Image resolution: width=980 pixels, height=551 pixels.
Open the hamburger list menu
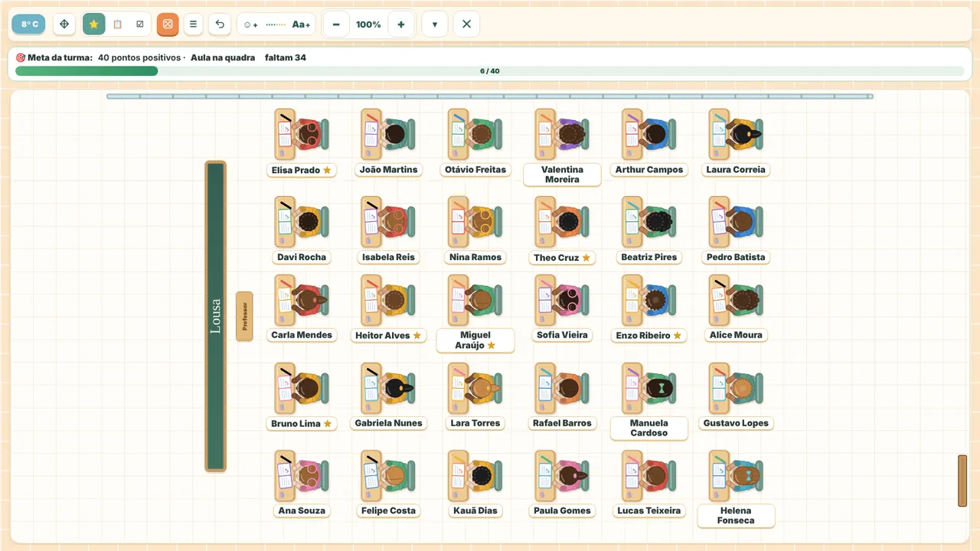pyautogui.click(x=193, y=24)
